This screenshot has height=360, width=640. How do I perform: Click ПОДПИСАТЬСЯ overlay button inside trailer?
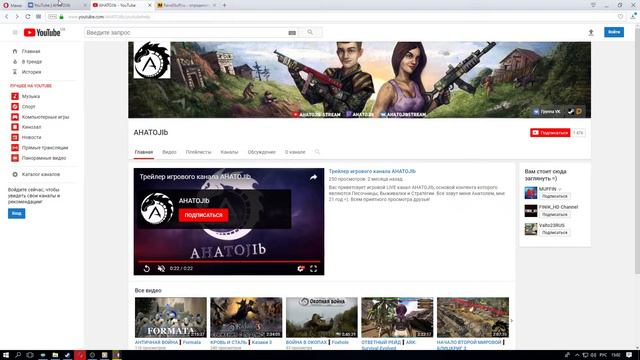click(x=203, y=215)
